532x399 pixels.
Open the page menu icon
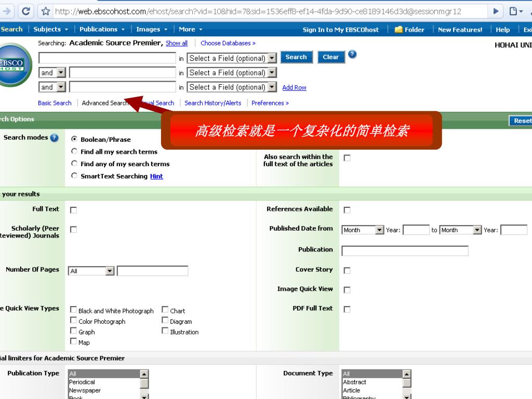(516, 11)
